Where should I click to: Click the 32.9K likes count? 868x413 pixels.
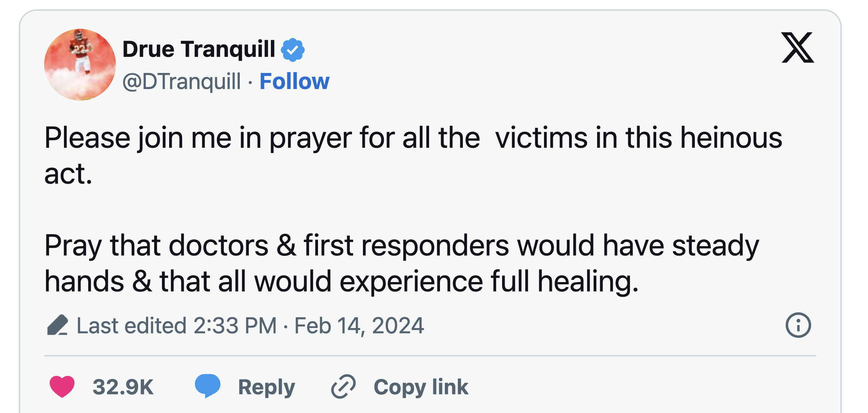[123, 387]
